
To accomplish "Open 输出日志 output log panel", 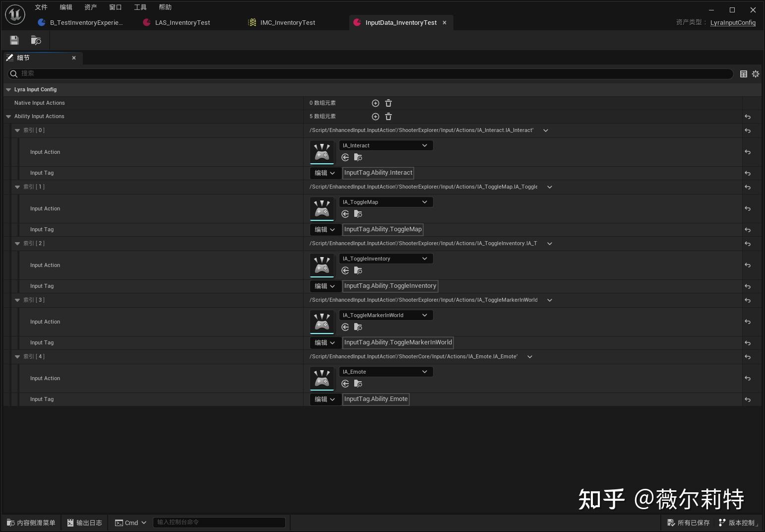I will [84, 522].
